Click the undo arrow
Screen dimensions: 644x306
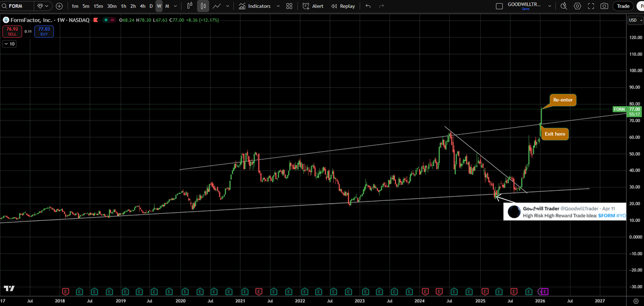click(x=368, y=6)
